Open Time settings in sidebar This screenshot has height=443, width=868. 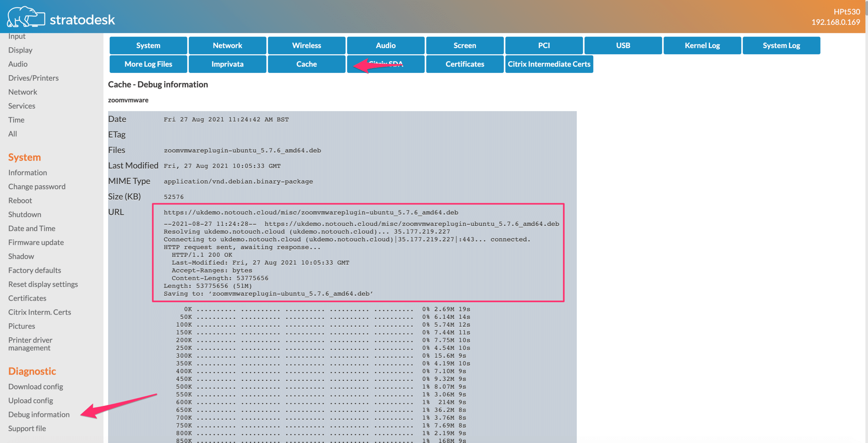coord(16,120)
